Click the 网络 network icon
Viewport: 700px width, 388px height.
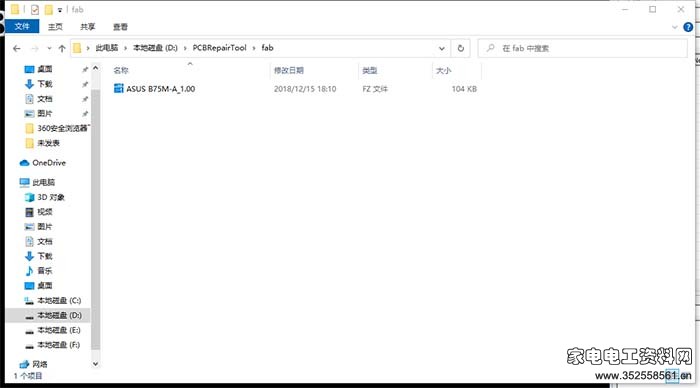click(24, 364)
